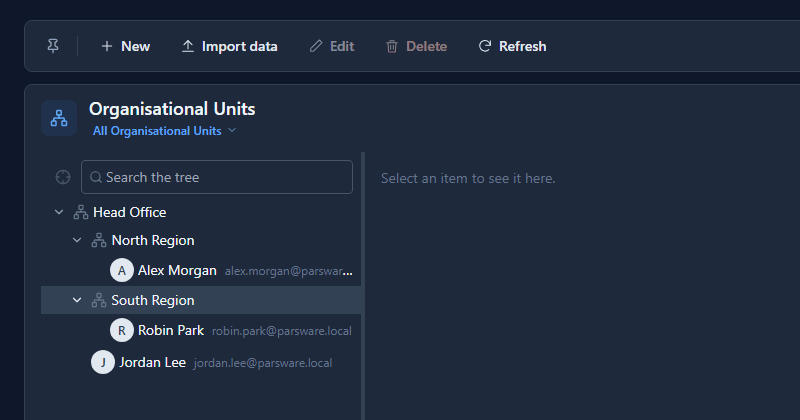Image resolution: width=800 pixels, height=420 pixels.
Task: Click the magnifier icon in search box
Action: (x=96, y=177)
